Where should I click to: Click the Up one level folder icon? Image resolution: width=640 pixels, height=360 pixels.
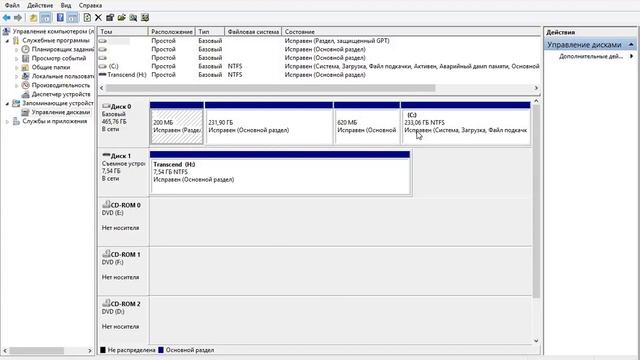coord(33,18)
